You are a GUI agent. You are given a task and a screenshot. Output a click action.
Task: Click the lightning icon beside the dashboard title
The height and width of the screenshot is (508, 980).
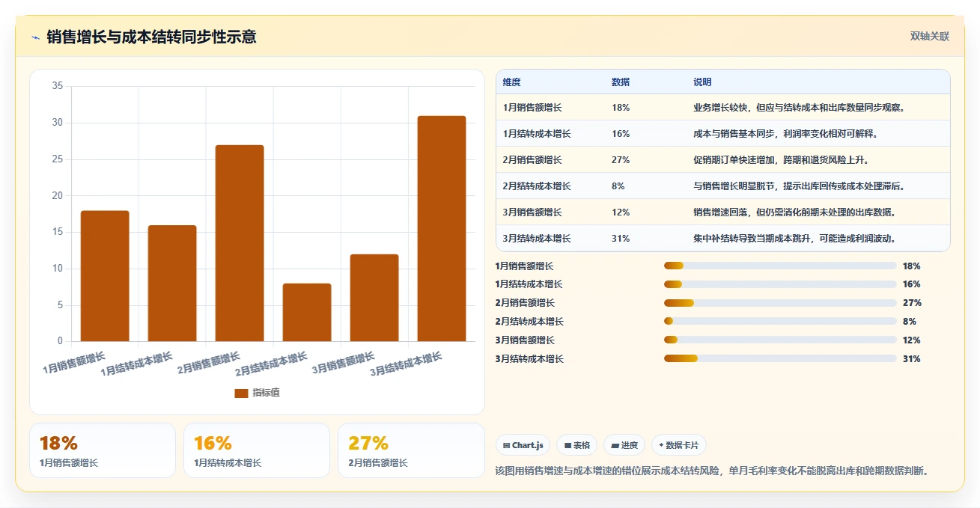35,37
